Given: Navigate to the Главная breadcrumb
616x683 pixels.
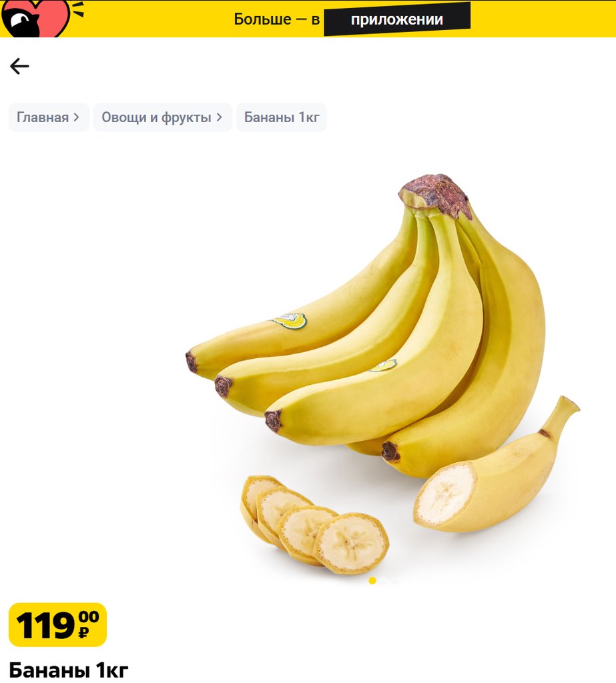Looking at the screenshot, I should (x=43, y=117).
